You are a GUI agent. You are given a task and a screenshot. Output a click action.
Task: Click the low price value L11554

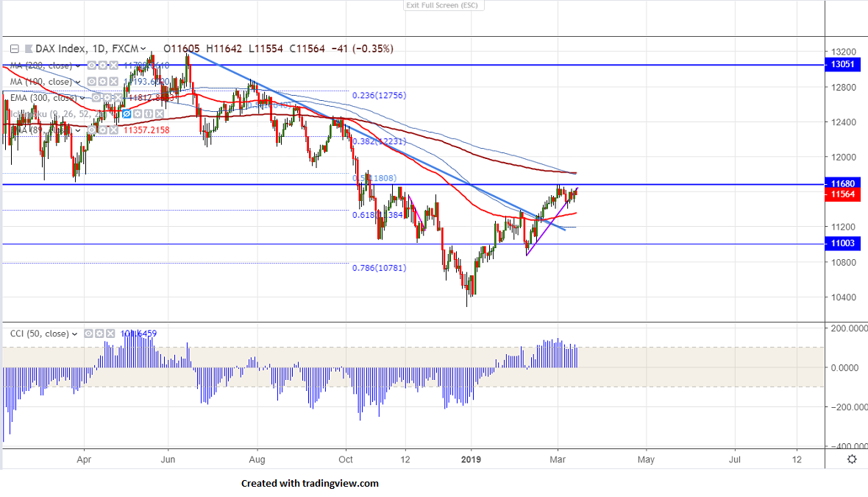[266, 49]
